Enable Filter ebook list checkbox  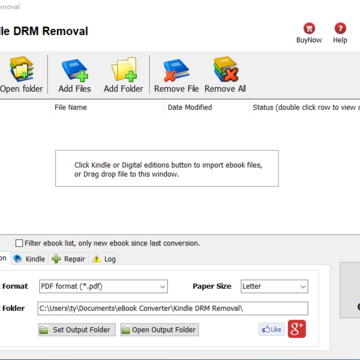click(x=19, y=243)
